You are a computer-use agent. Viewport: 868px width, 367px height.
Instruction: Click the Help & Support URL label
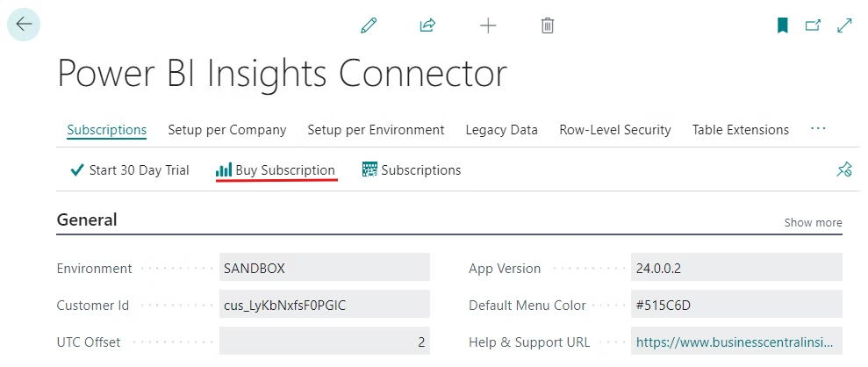point(529,342)
